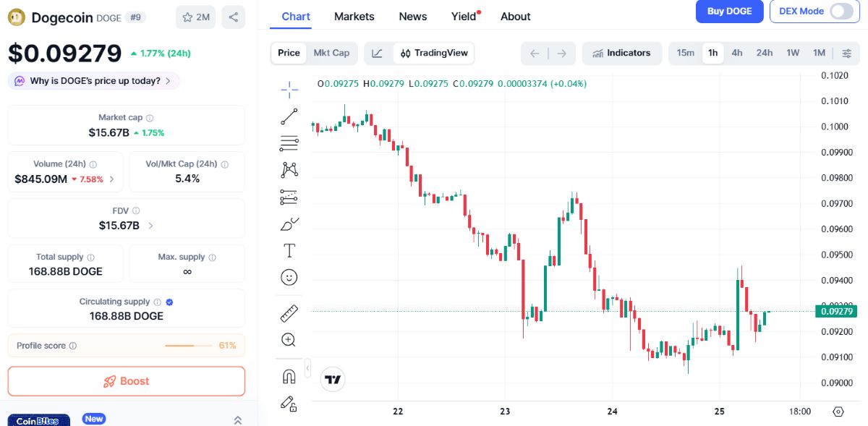Show Max. supply info tooltip
This screenshot has width=868, height=426.
click(x=212, y=257)
